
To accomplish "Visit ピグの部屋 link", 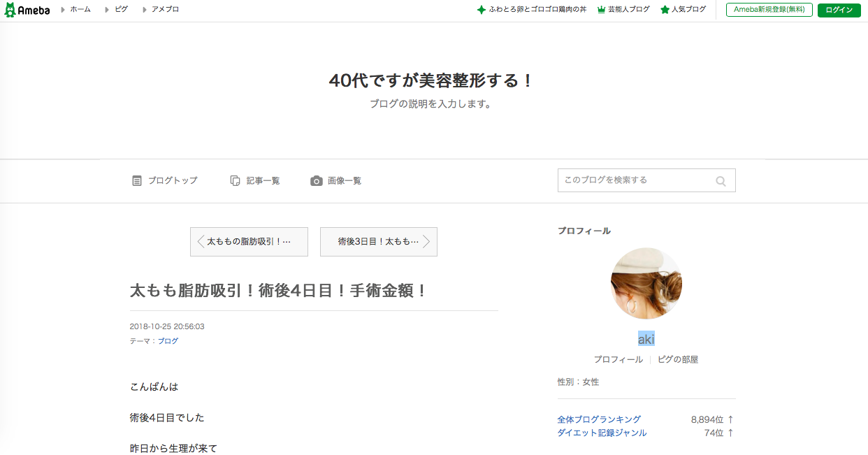I will pos(678,359).
